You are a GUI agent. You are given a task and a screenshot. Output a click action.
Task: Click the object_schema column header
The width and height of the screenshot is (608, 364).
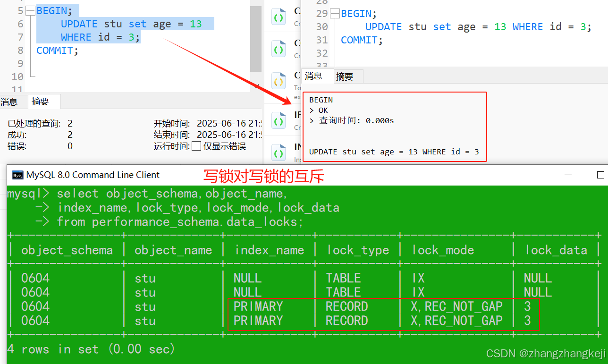click(67, 250)
